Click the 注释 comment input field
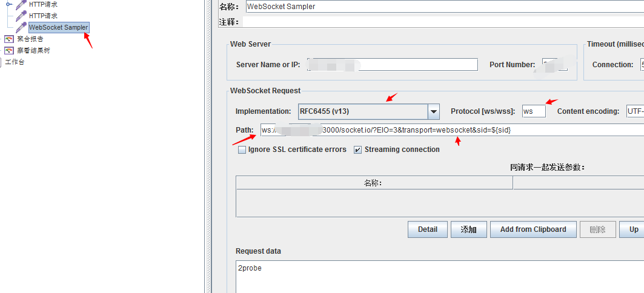 click(x=443, y=22)
